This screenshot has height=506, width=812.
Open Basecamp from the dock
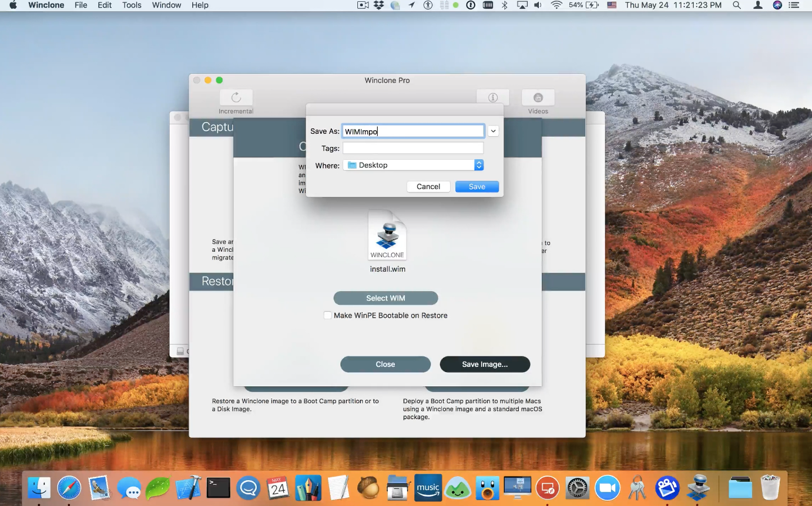click(458, 487)
